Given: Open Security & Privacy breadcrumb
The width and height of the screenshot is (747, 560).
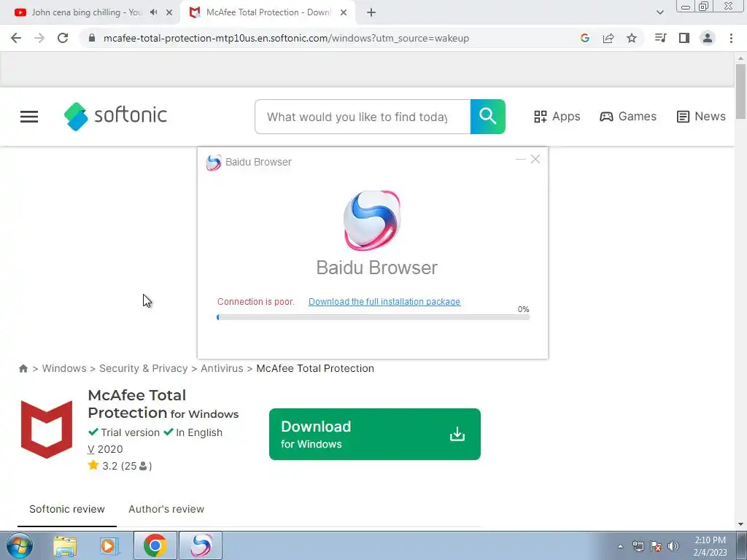Looking at the screenshot, I should coord(144,368).
